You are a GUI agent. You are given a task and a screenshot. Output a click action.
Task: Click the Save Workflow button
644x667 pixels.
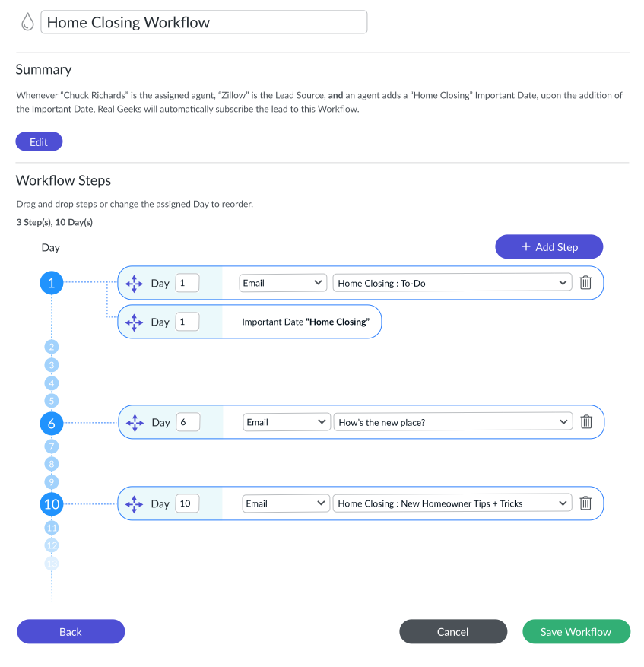[576, 632]
